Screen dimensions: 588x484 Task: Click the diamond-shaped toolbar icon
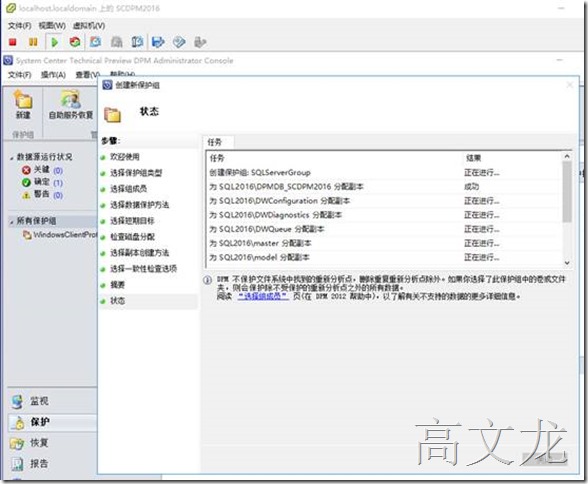(179, 42)
